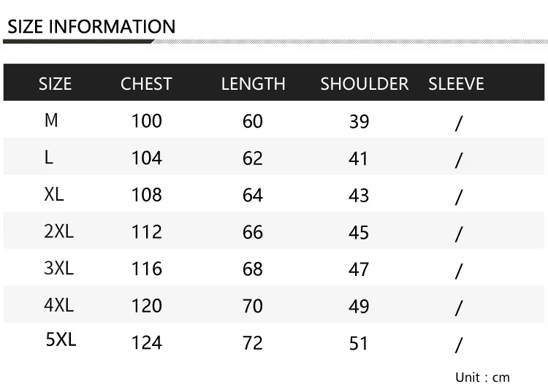The width and height of the screenshot is (548, 392).
Task: Select the SHOULDER column header
Action: tap(365, 84)
